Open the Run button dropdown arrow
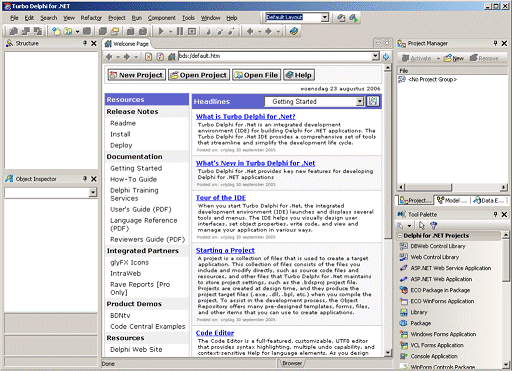Screen dimensions: 512x371 (170, 32)
